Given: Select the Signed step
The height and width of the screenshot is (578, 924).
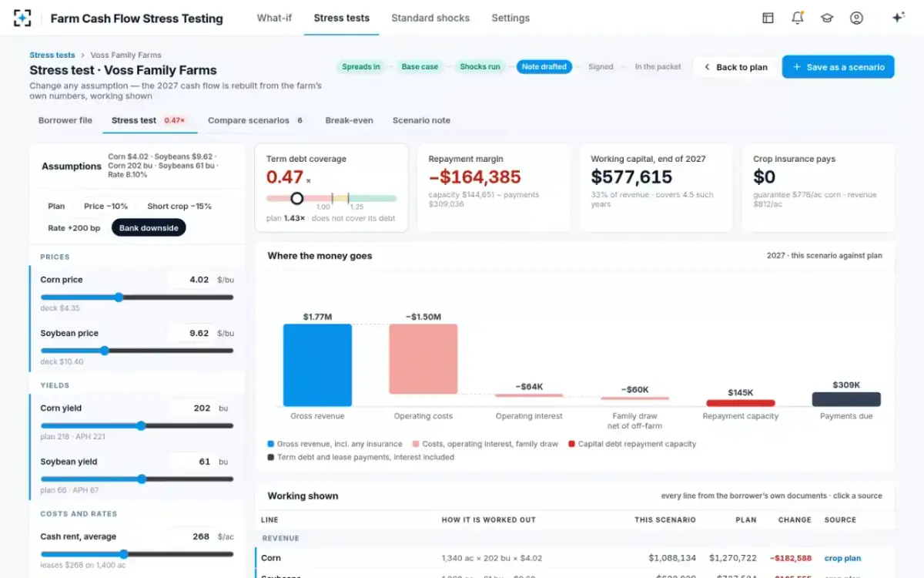Looking at the screenshot, I should coord(601,67).
